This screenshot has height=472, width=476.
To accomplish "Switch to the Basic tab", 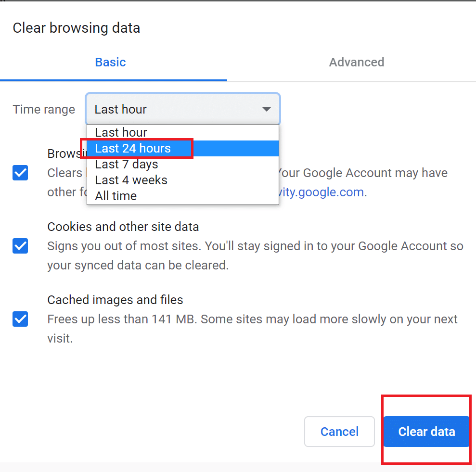I will tap(110, 62).
